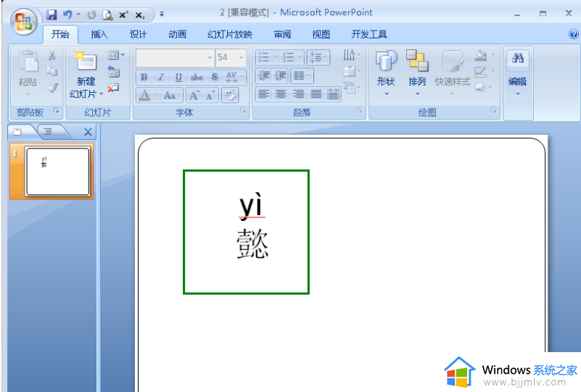The height and width of the screenshot is (392, 581).
Task: Switch to the 视图 tab
Action: [321, 35]
